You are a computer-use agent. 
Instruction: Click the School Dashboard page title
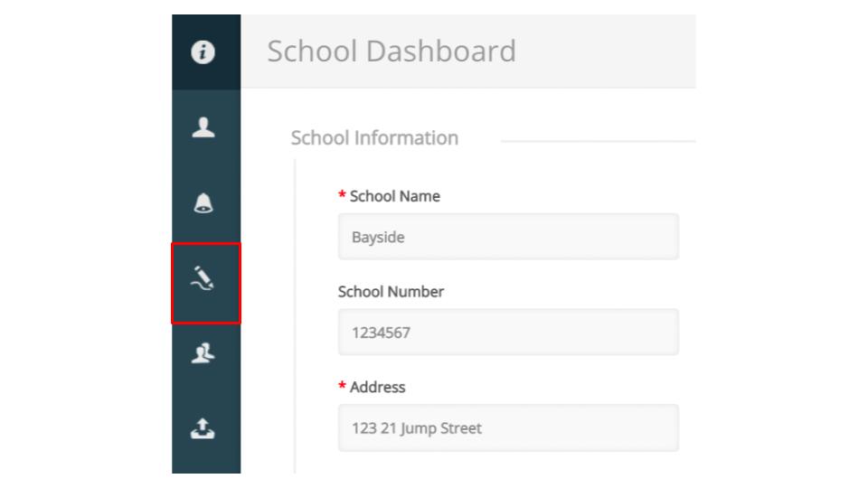coord(391,51)
